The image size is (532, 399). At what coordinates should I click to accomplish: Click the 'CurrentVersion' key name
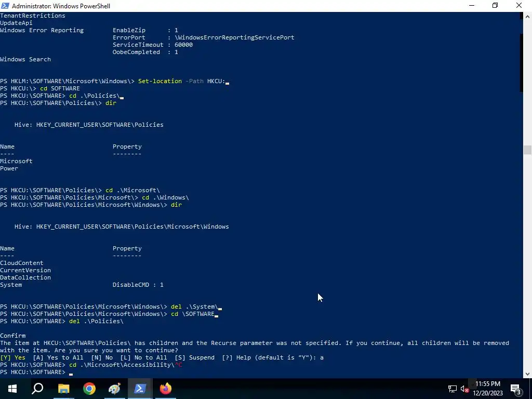pyautogui.click(x=25, y=270)
